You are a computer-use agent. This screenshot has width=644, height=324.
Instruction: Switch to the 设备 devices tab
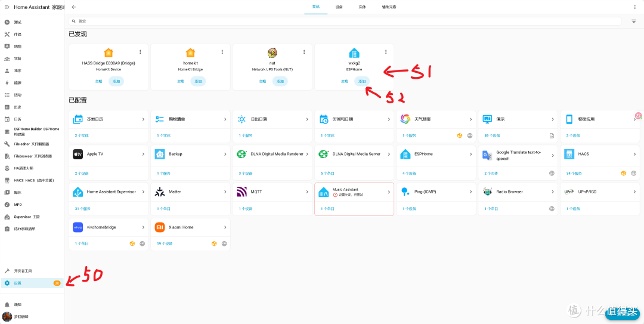(339, 7)
